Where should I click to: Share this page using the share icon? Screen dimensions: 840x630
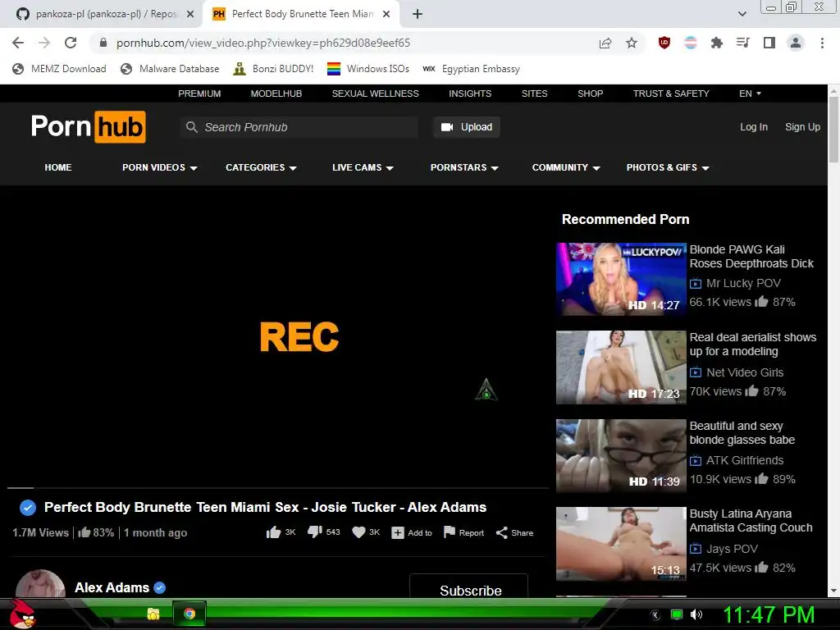pyautogui.click(x=605, y=43)
